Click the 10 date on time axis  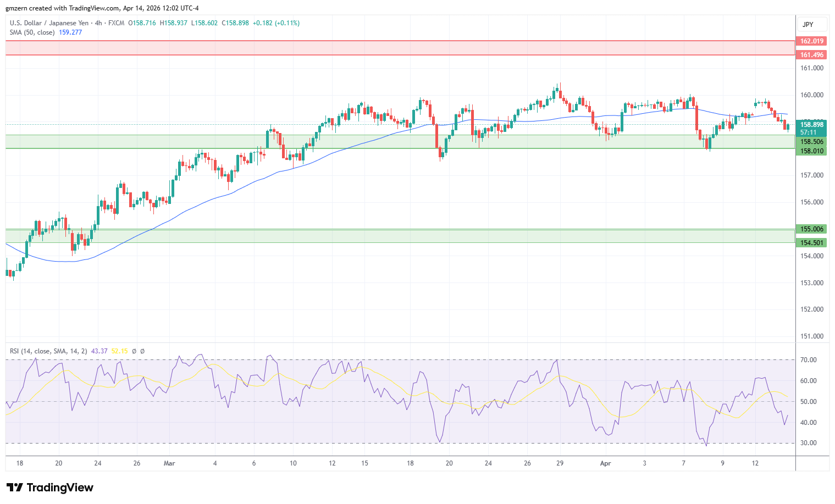pos(293,463)
